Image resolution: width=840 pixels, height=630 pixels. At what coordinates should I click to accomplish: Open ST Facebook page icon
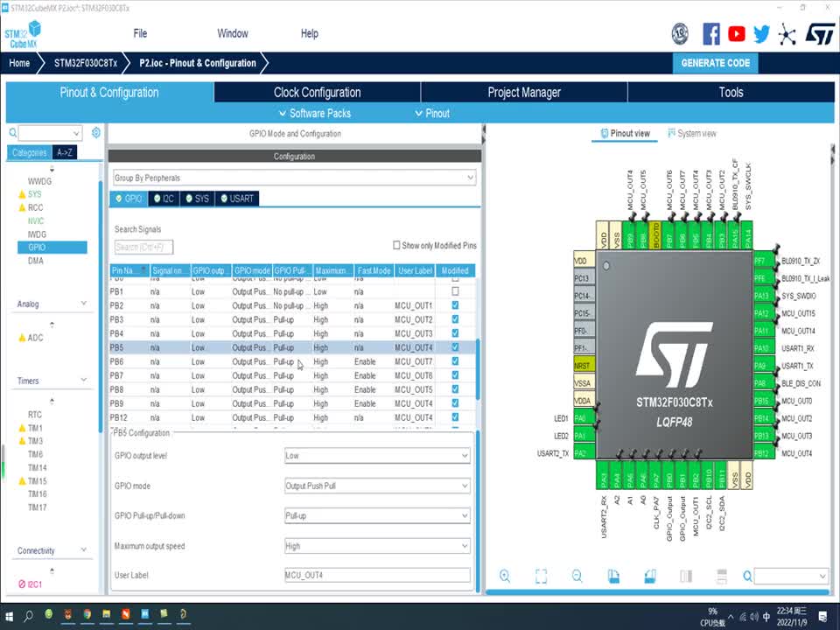coord(710,34)
